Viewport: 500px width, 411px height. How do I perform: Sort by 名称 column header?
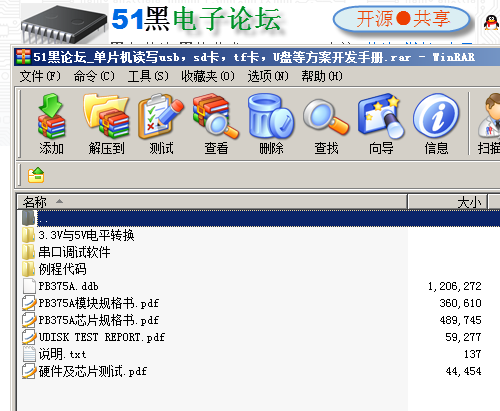213,202
